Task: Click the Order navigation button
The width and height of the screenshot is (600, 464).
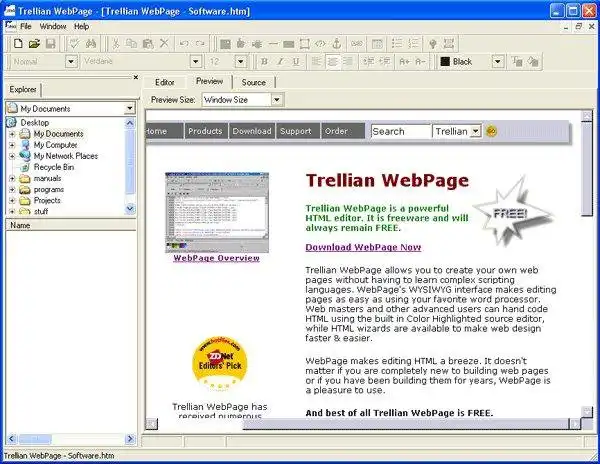Action: click(343, 131)
